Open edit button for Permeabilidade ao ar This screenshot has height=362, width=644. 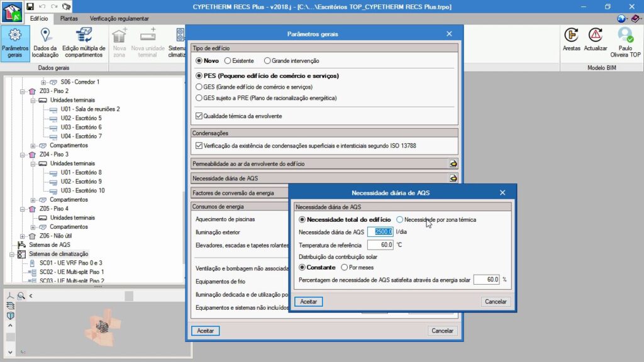452,163
